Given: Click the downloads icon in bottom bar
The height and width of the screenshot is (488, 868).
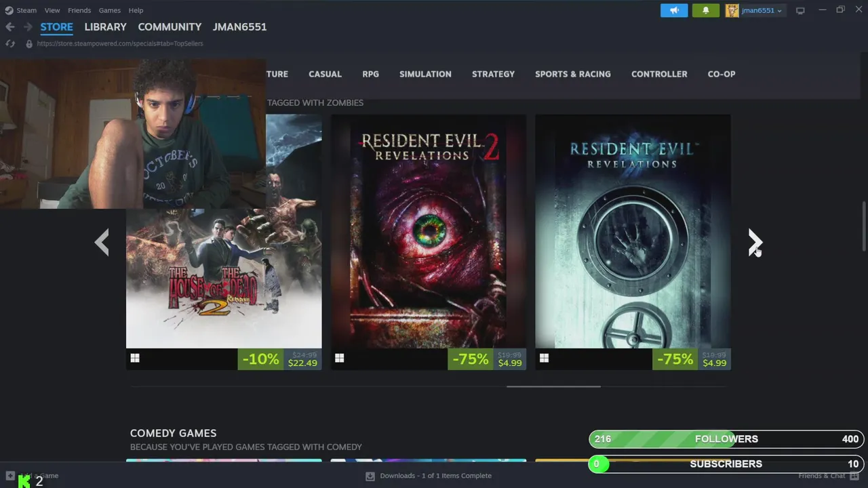Looking at the screenshot, I should tap(370, 476).
